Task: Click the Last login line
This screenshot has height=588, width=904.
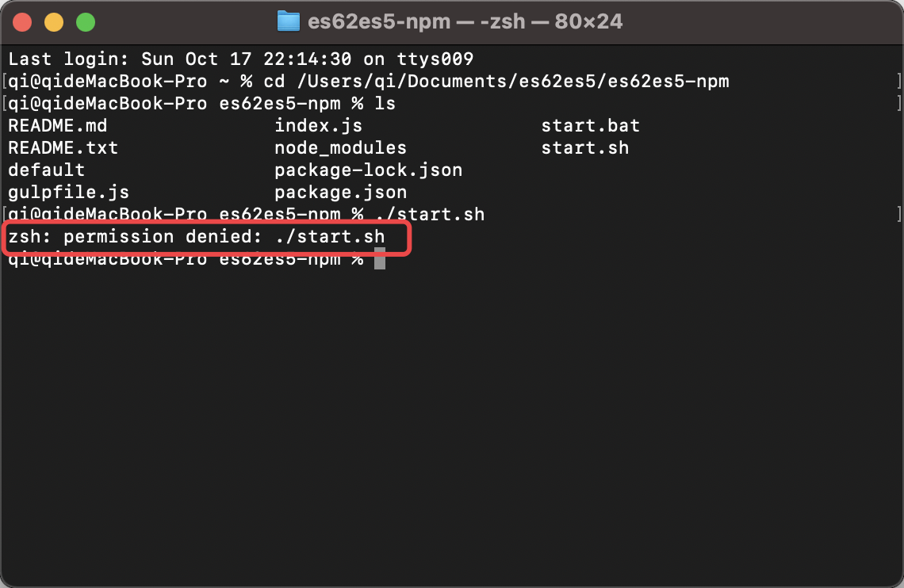Action: (240, 59)
